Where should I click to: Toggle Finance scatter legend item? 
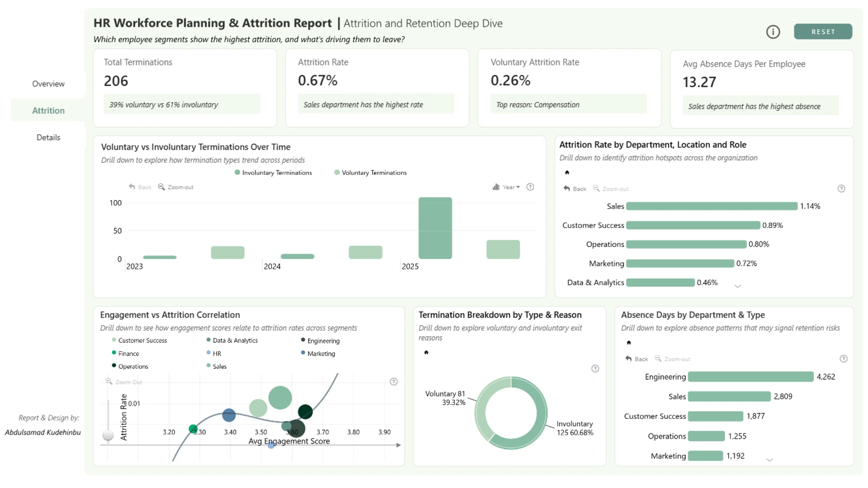(126, 353)
